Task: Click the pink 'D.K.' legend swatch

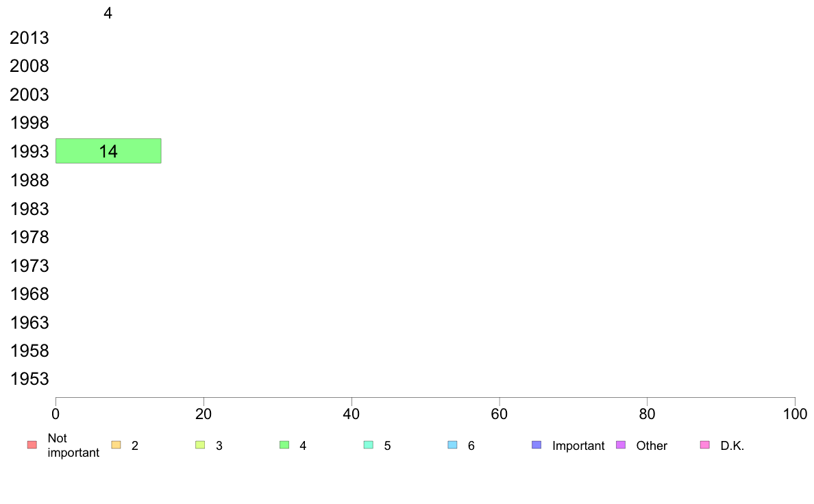Action: 705,445
